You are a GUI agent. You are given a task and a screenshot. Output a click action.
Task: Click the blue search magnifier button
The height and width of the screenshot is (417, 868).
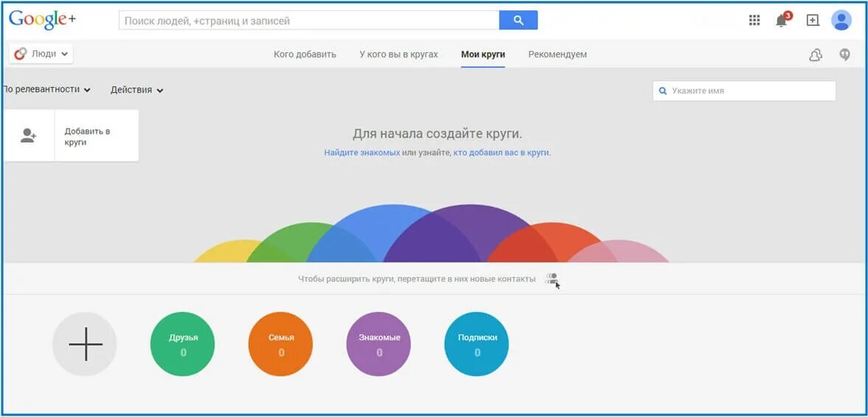[518, 21]
